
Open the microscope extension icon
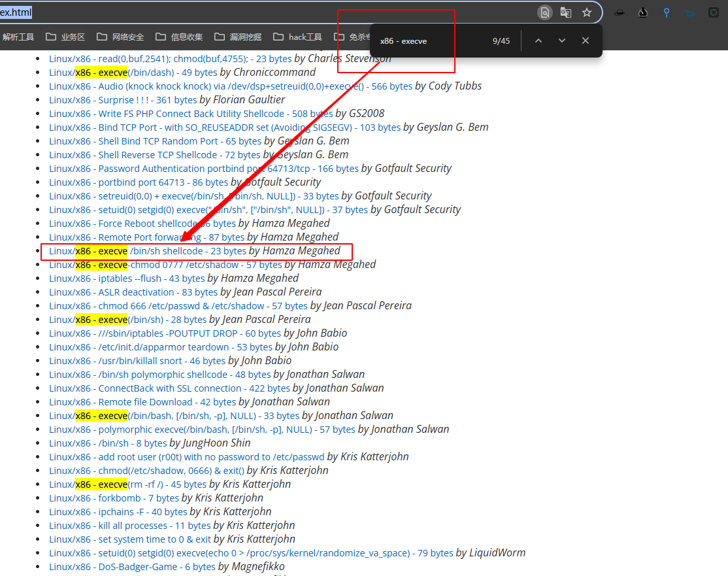click(x=643, y=12)
